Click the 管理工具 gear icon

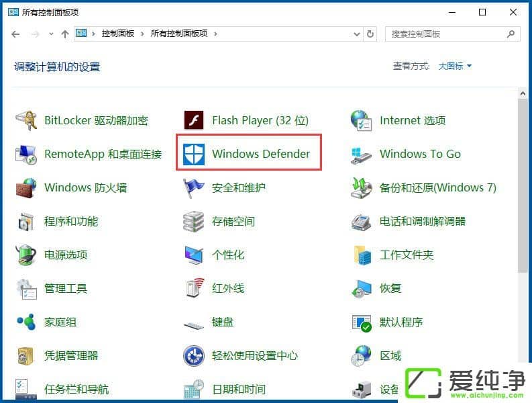coord(25,289)
